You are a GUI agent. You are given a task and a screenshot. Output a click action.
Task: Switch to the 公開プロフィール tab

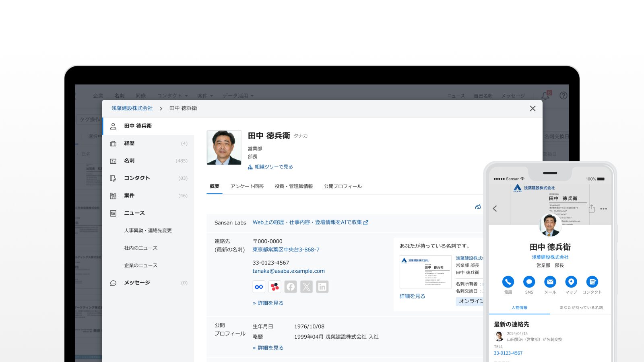point(343,187)
